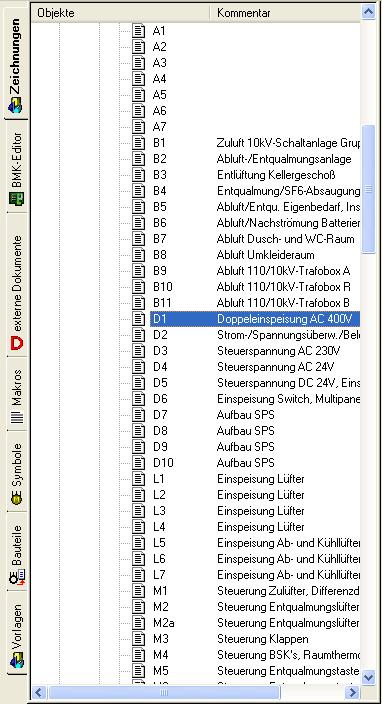
Task: Select page icon of drawing L1
Action: tap(139, 479)
